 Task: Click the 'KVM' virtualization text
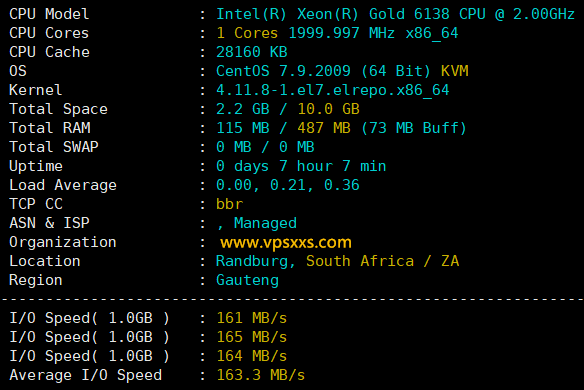pyautogui.click(x=455, y=71)
